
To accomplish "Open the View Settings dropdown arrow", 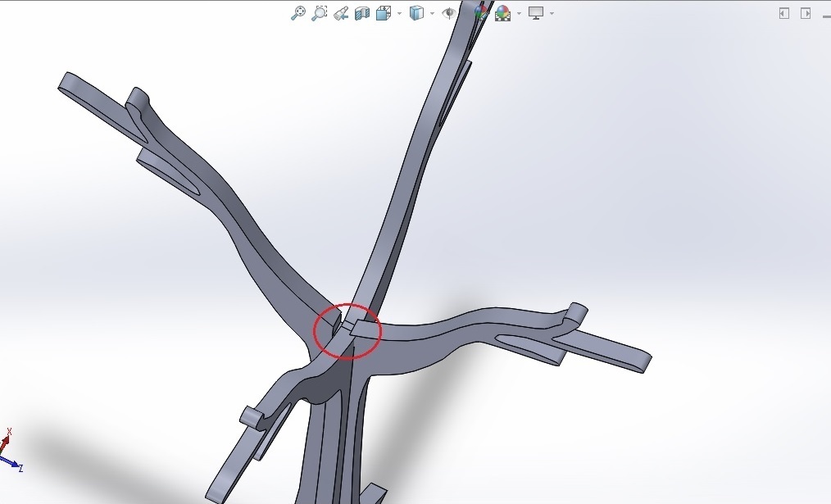I will [x=552, y=13].
